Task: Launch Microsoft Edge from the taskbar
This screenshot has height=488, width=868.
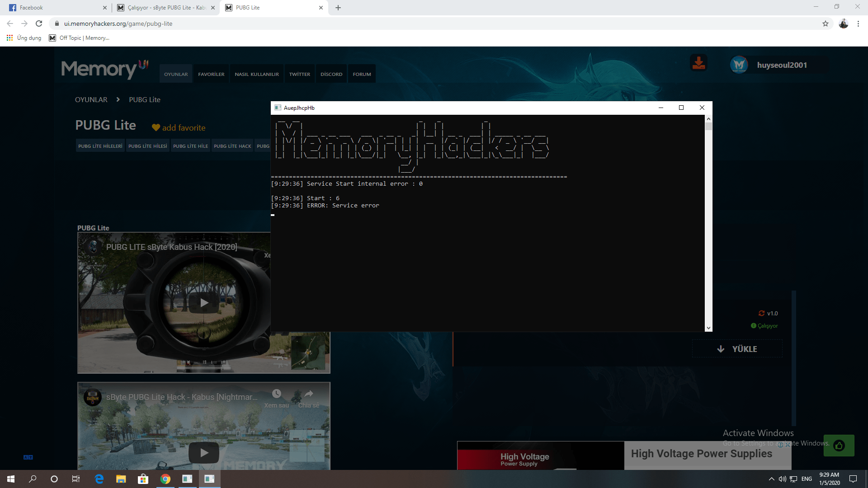Action: coord(99,479)
